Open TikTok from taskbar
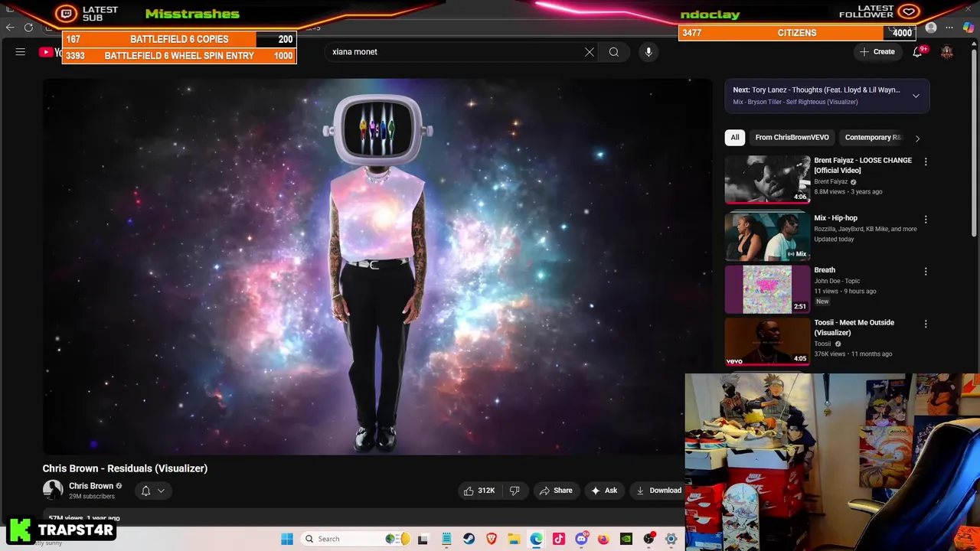Image resolution: width=980 pixels, height=551 pixels. (558, 539)
